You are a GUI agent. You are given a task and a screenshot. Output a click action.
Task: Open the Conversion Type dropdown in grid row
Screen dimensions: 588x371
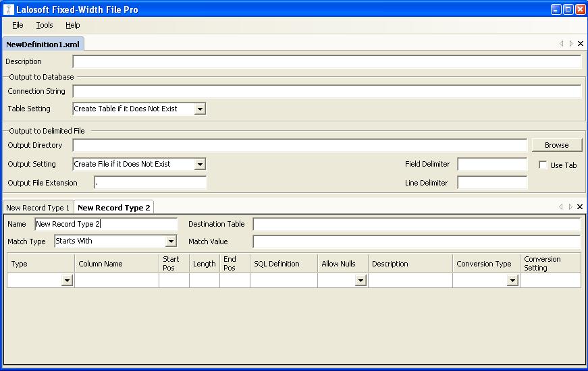512,281
